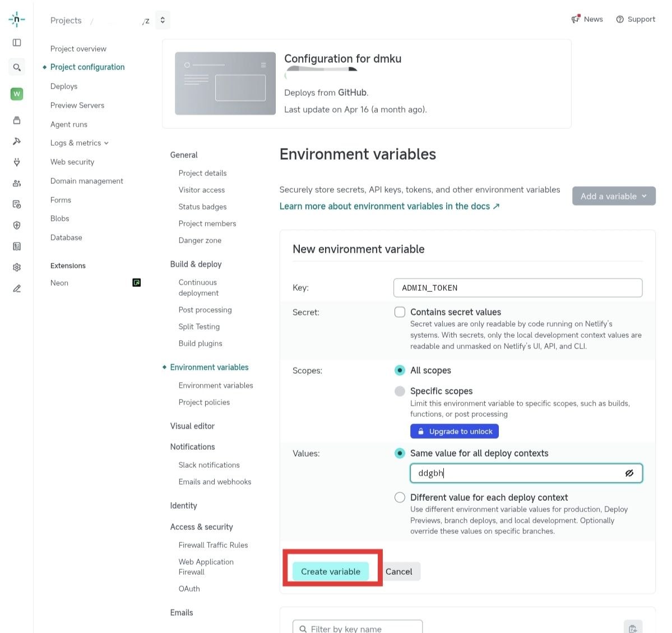Screen dimensions: 672x633
Task: Click Cancel button
Action: click(x=398, y=571)
